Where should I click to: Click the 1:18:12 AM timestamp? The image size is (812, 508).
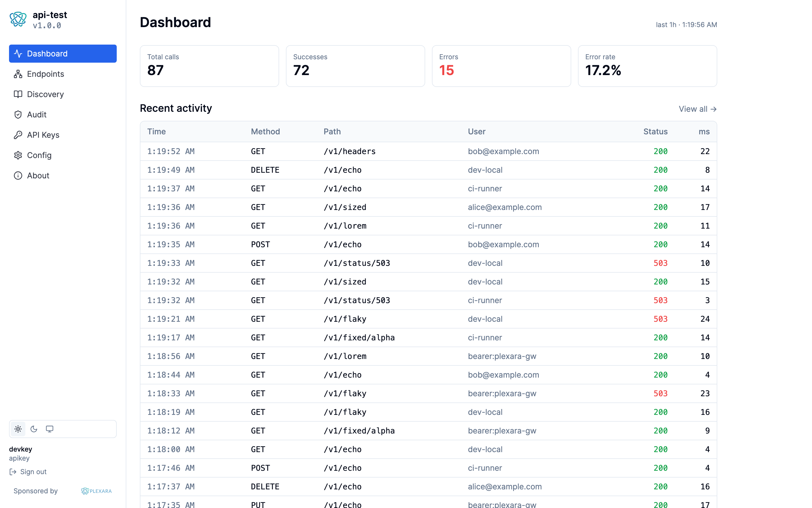[x=171, y=431]
